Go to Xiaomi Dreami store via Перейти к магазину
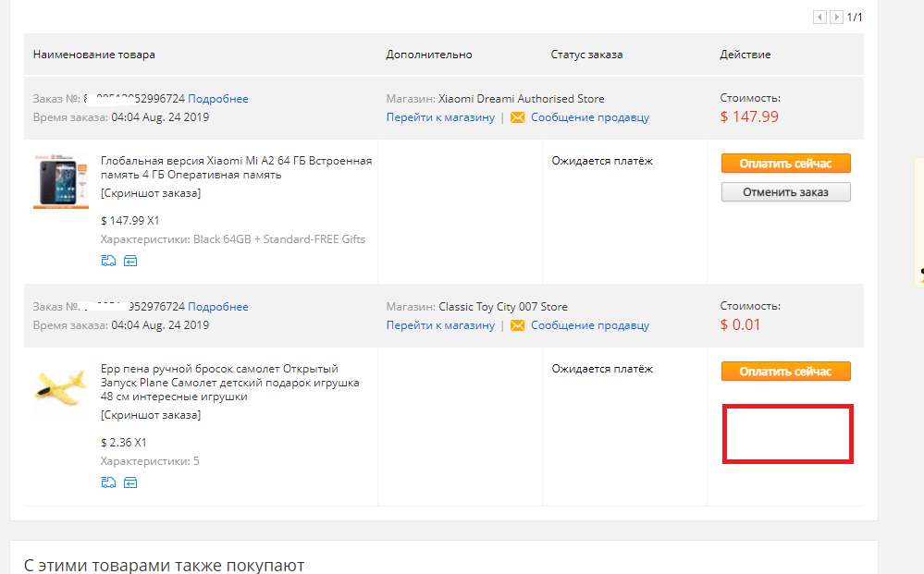The height and width of the screenshot is (574, 924). (440, 117)
